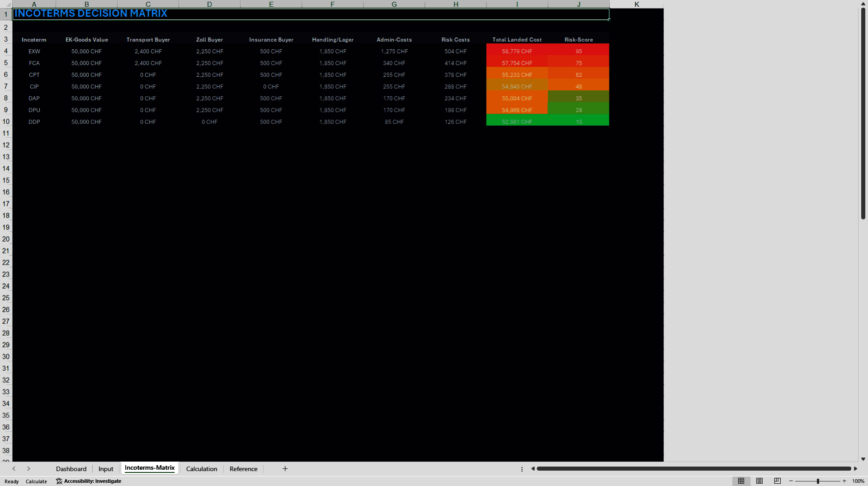Select column K header

pyautogui.click(x=637, y=4)
